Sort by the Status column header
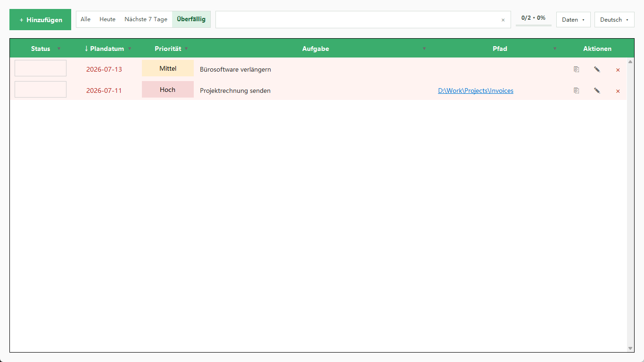Screen dimensions: 644x362 tap(41, 49)
